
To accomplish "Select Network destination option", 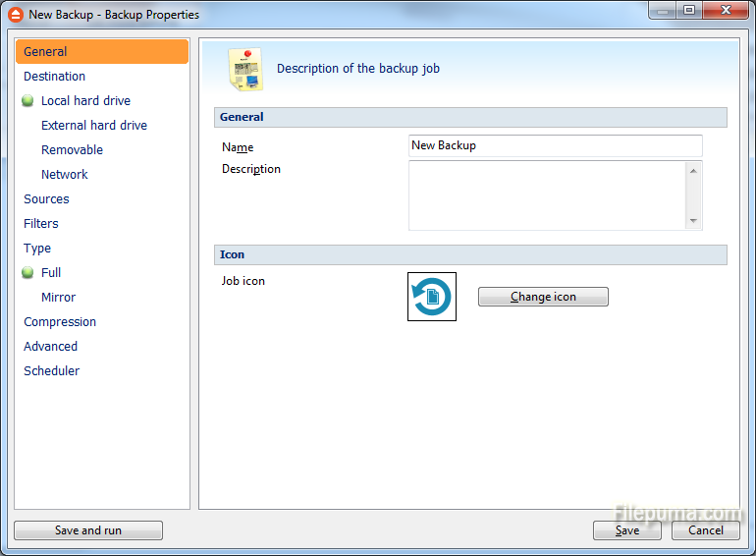I will [64, 175].
